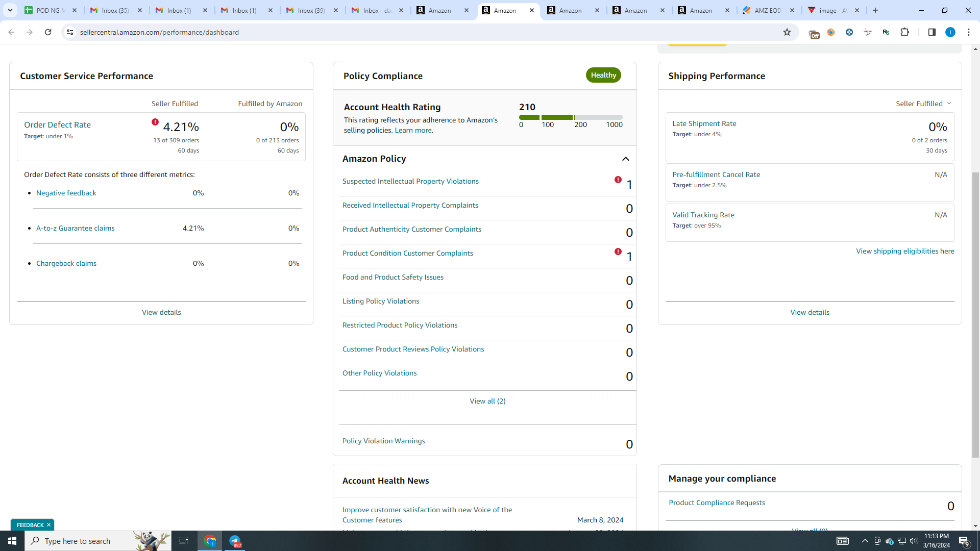Open Late Shipment Rate link
The image size is (980, 551).
point(704,123)
